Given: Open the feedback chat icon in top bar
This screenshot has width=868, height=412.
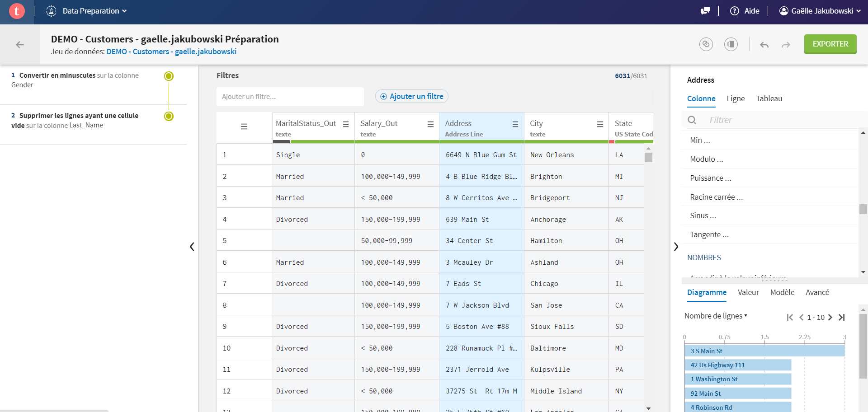Looking at the screenshot, I should [x=705, y=11].
